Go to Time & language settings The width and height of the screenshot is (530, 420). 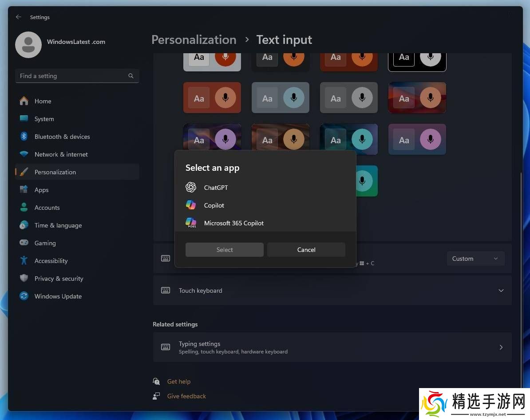pyautogui.click(x=58, y=225)
